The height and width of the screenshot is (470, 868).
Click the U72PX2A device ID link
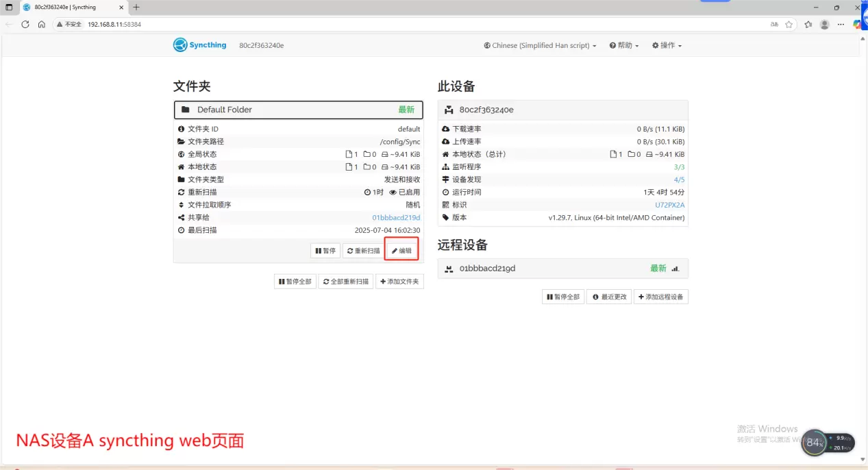pos(669,205)
